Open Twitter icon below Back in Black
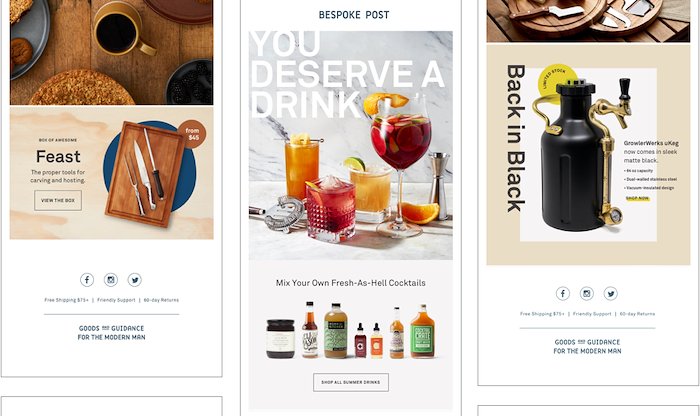The image size is (700, 416). (x=611, y=293)
